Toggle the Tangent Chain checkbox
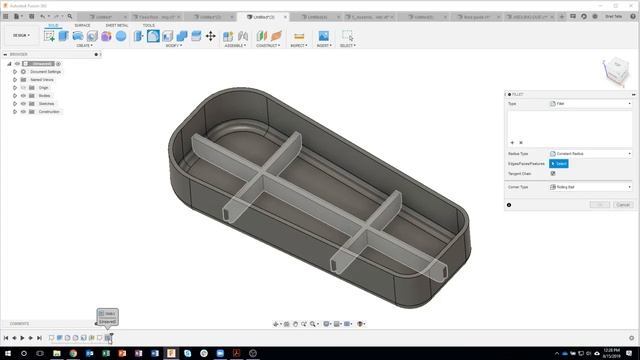The width and height of the screenshot is (640, 360). [553, 173]
